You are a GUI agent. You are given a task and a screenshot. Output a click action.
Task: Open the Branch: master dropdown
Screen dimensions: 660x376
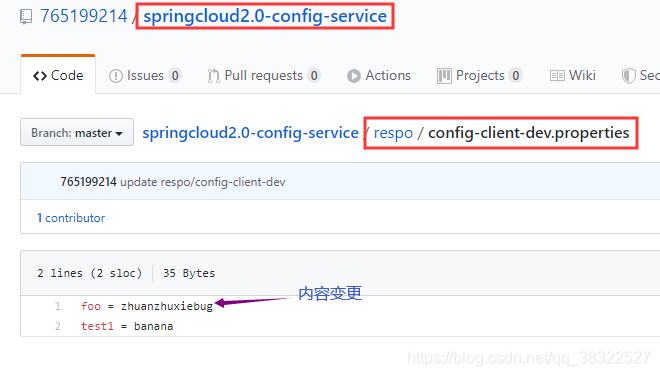(77, 132)
